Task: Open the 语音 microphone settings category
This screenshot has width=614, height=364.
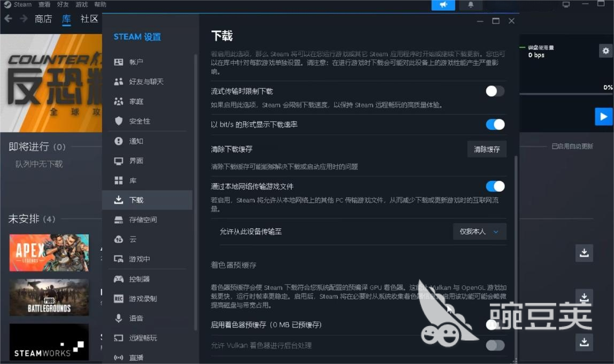Action: point(136,319)
